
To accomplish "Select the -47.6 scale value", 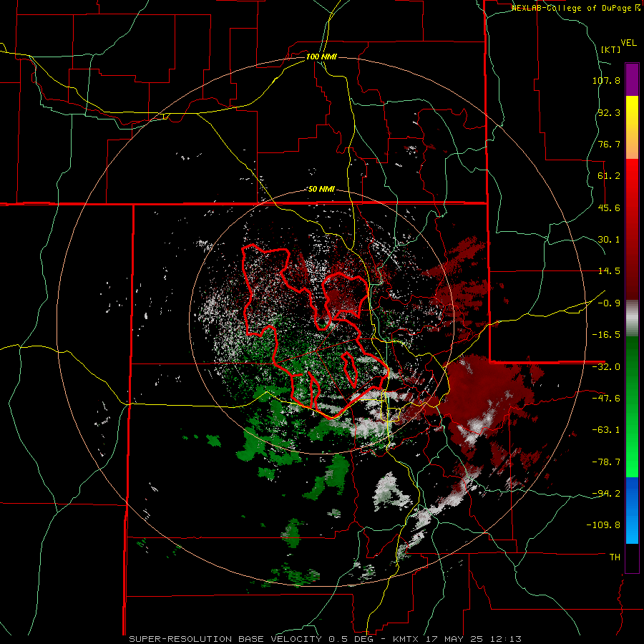I will pyautogui.click(x=606, y=399).
